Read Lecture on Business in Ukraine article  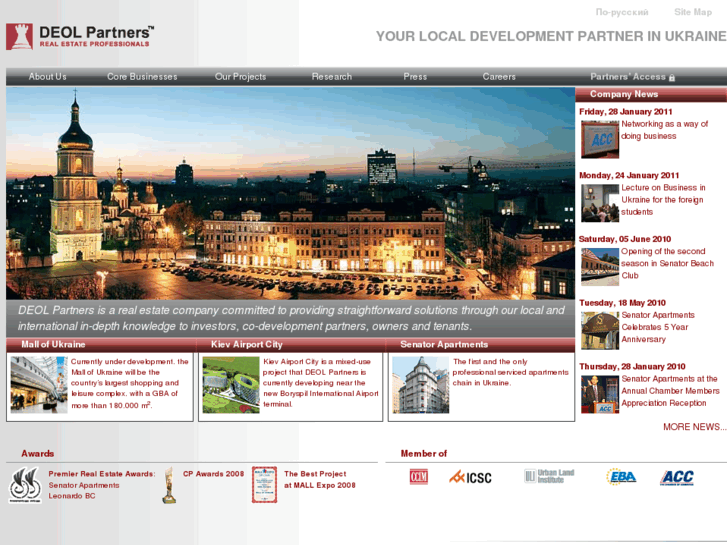click(x=663, y=199)
